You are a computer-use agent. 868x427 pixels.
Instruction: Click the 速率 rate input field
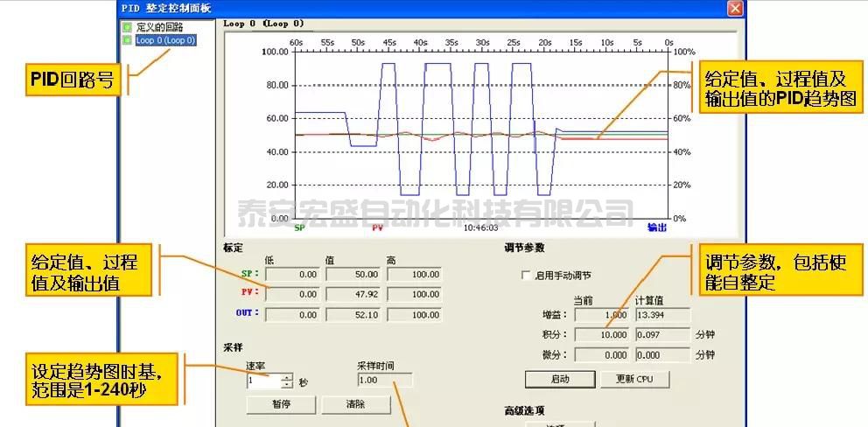[x=262, y=381]
